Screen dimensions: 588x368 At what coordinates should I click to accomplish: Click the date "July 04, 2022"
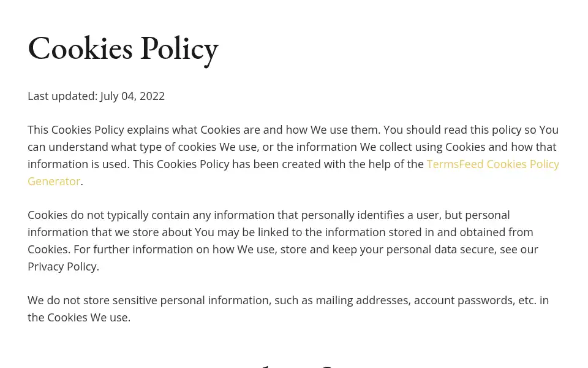[132, 96]
